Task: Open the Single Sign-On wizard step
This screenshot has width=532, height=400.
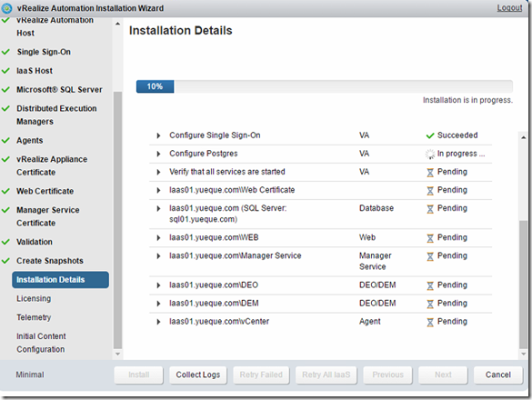Action: point(44,52)
